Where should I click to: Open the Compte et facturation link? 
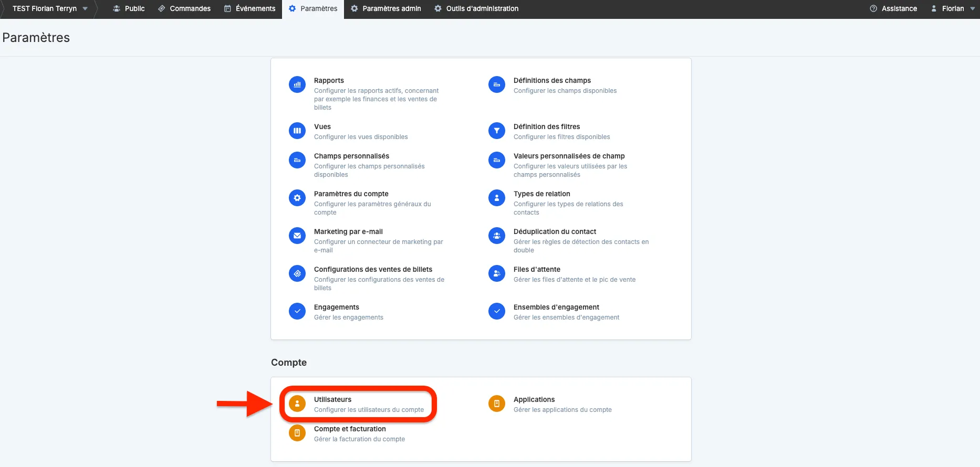[x=350, y=429]
